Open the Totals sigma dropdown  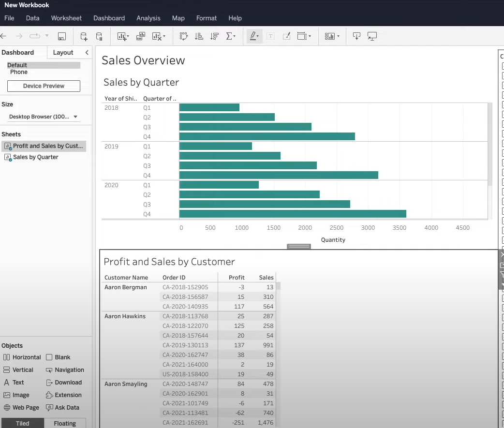click(x=231, y=36)
